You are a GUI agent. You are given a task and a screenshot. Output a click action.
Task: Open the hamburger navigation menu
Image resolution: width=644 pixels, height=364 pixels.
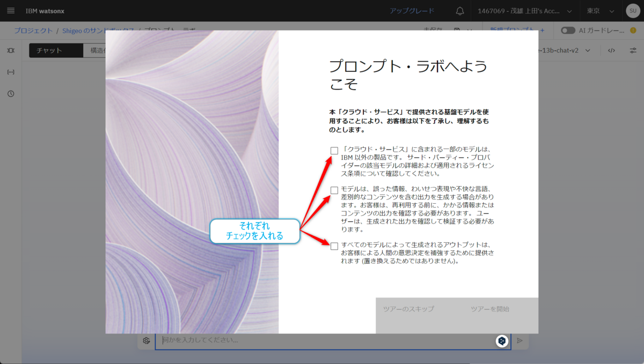(11, 11)
